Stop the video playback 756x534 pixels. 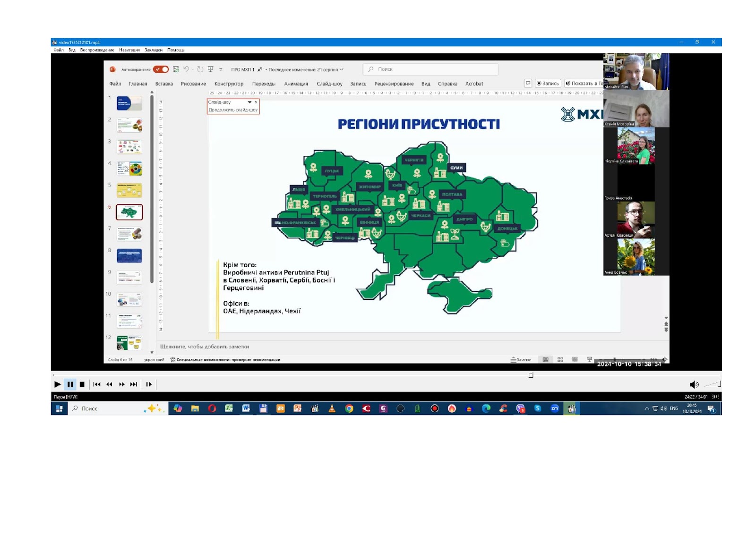pos(82,384)
